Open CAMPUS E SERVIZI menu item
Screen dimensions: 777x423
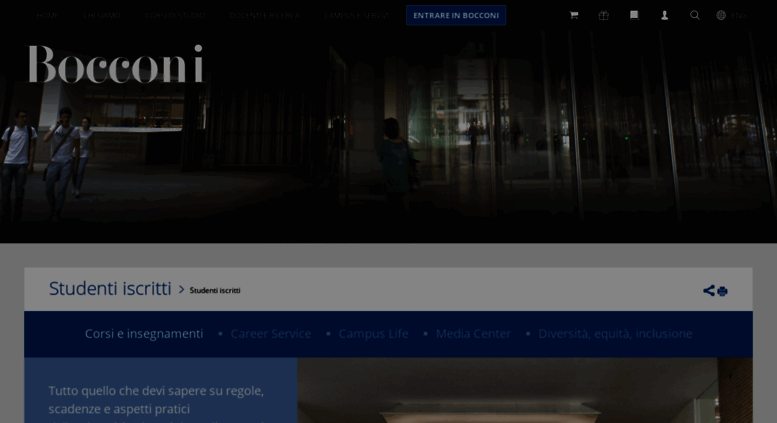[x=356, y=15]
